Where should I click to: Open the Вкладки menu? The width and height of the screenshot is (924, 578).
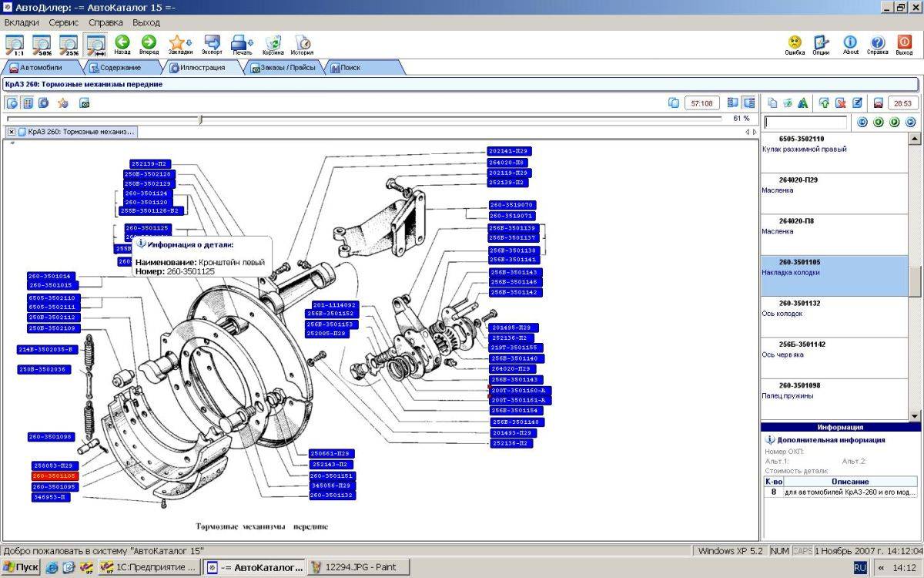(22, 22)
